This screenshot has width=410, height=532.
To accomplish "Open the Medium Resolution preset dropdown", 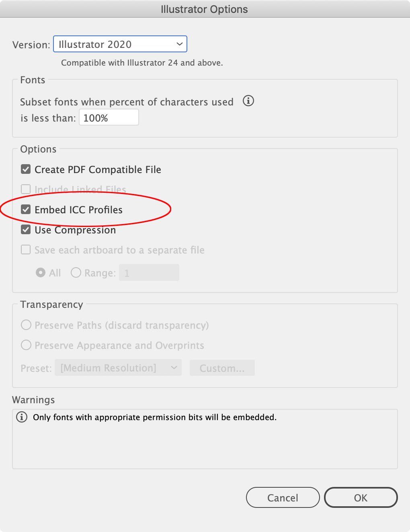I will click(118, 367).
